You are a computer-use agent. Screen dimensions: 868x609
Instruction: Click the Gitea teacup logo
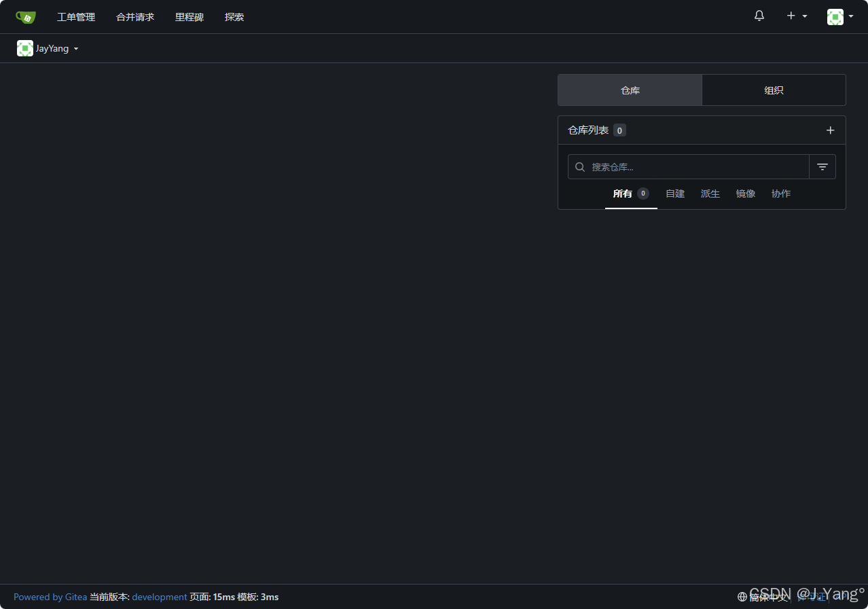coord(26,17)
